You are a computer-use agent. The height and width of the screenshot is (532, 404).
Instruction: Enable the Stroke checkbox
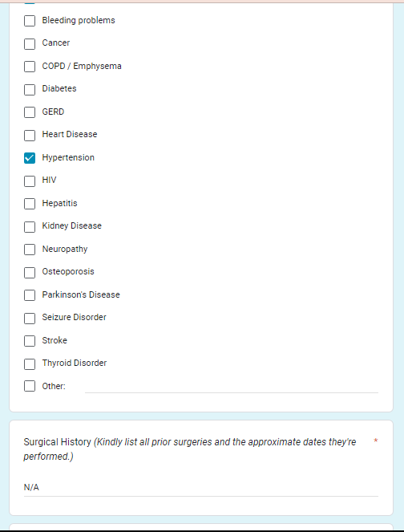coord(30,341)
